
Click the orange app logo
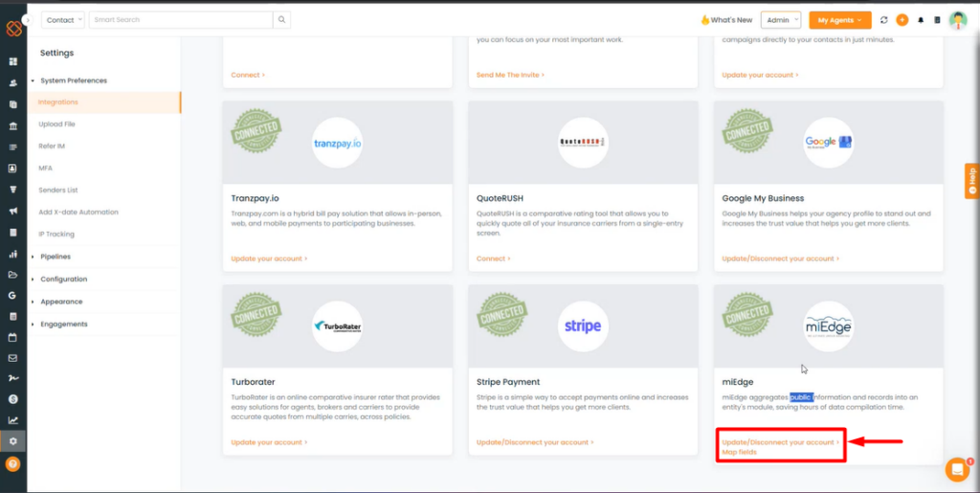pos(13,28)
